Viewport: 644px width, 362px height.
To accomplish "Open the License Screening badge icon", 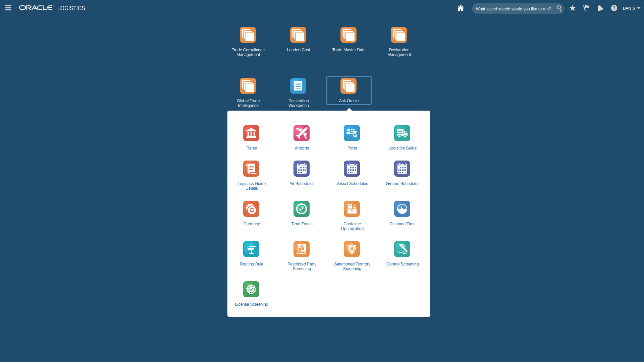I will click(x=251, y=289).
